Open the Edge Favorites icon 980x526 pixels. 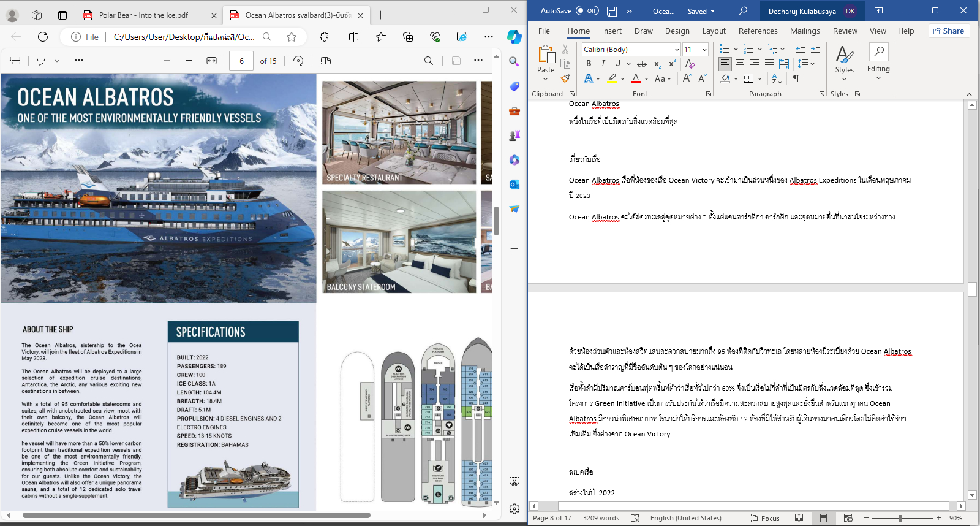381,37
